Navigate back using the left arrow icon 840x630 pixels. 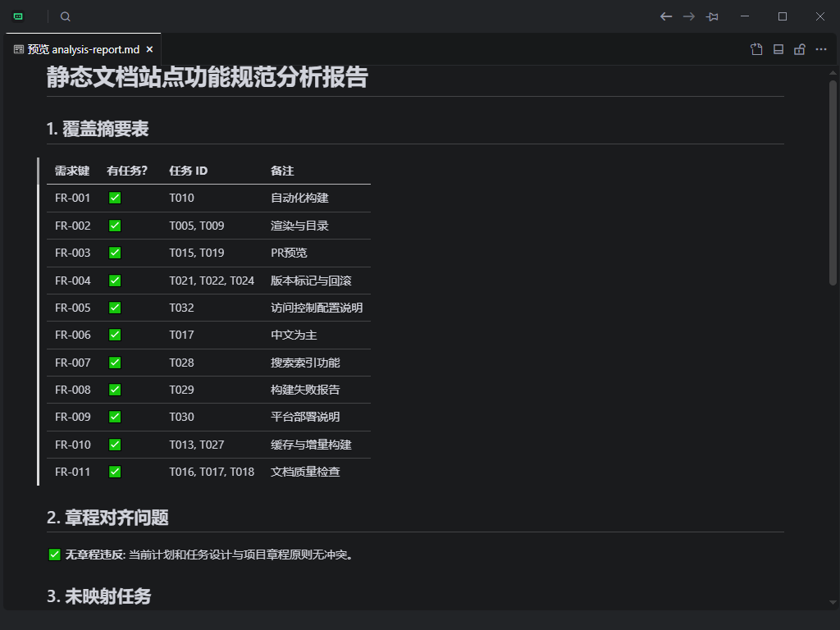[666, 16]
